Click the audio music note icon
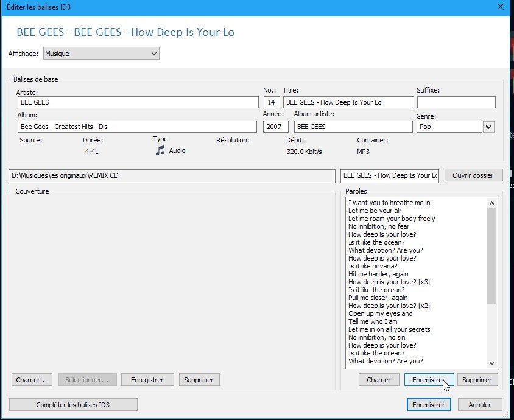This screenshot has width=514, height=420. (x=160, y=150)
